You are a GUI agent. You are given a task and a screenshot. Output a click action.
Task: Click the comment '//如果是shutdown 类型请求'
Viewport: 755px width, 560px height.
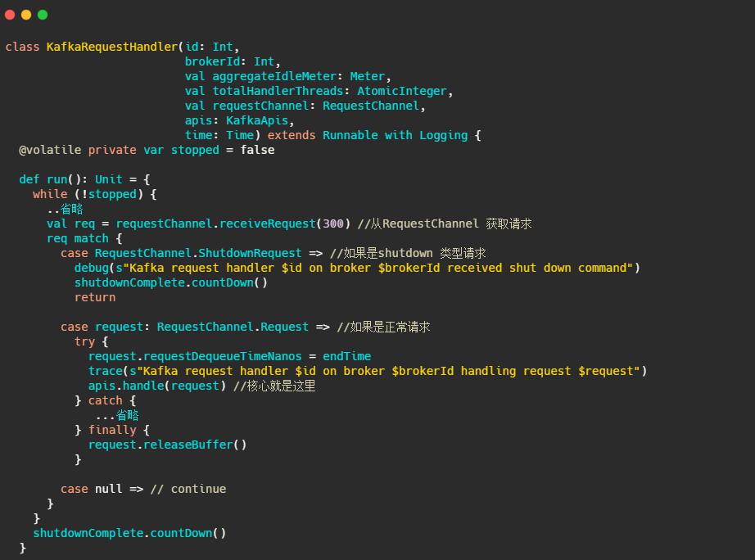click(408, 253)
